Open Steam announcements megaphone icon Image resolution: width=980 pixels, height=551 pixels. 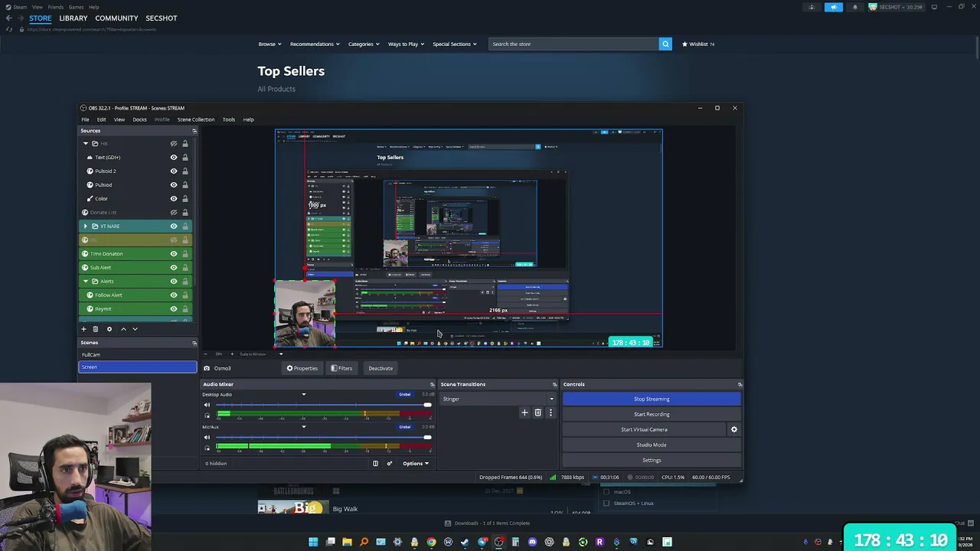[x=834, y=7]
